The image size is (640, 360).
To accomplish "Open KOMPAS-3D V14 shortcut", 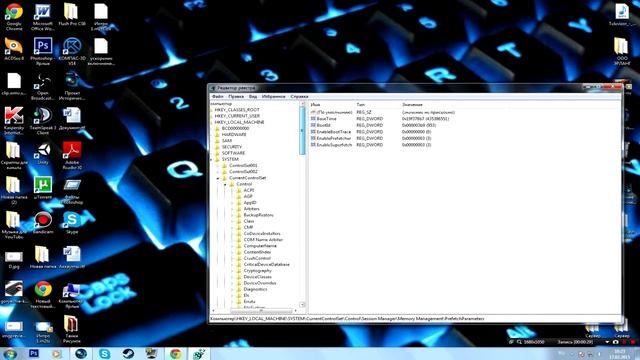I will click(x=72, y=51).
